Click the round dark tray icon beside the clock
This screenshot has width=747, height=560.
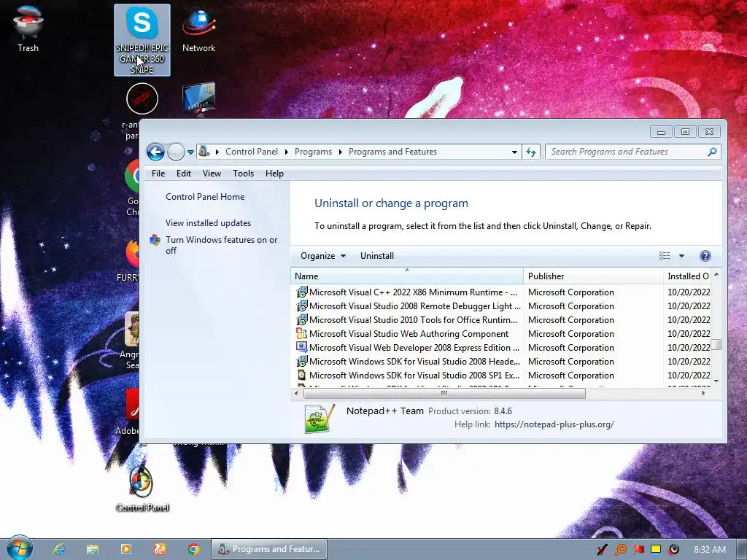point(673,550)
